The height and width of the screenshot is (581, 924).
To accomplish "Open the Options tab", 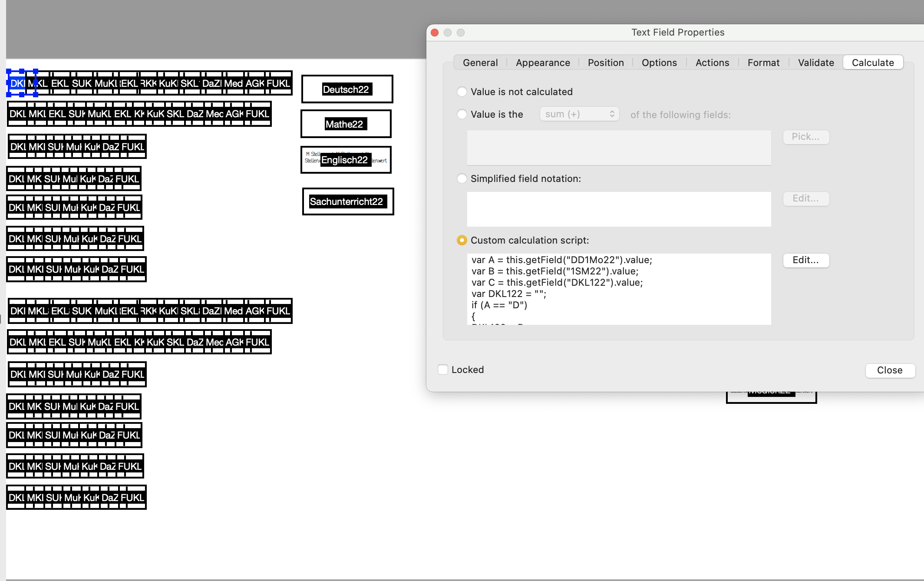I will [x=659, y=62].
